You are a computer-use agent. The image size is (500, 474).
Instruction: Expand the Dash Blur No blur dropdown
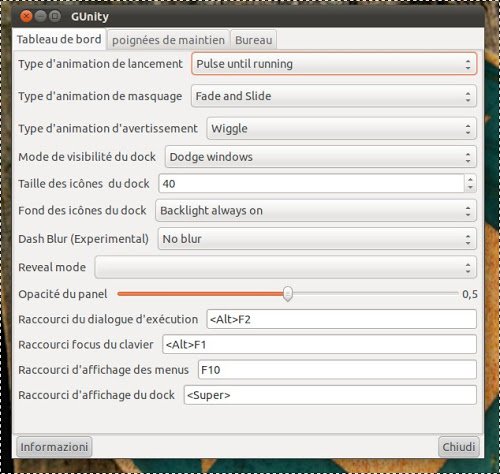317,239
